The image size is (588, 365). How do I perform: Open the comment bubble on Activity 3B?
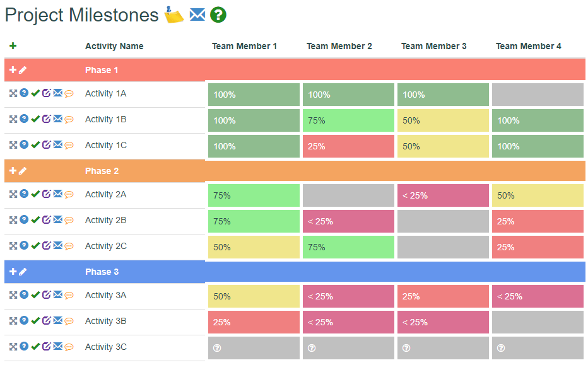coord(69,322)
